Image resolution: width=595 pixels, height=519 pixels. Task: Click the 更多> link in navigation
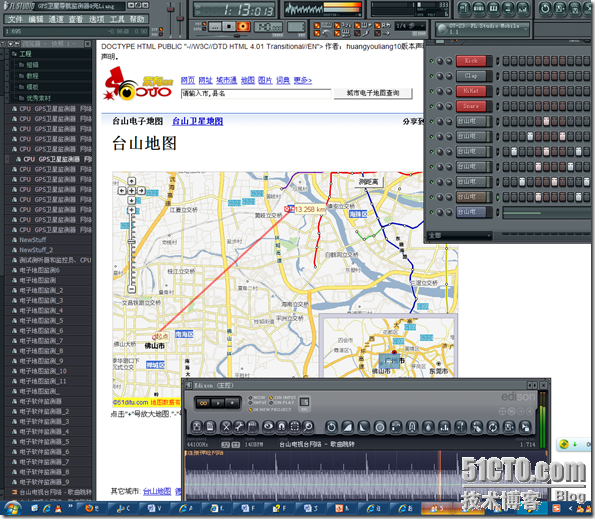pos(302,80)
